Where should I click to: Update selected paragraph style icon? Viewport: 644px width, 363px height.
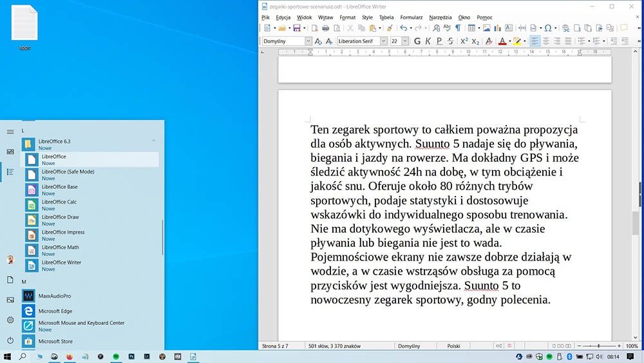coord(318,41)
